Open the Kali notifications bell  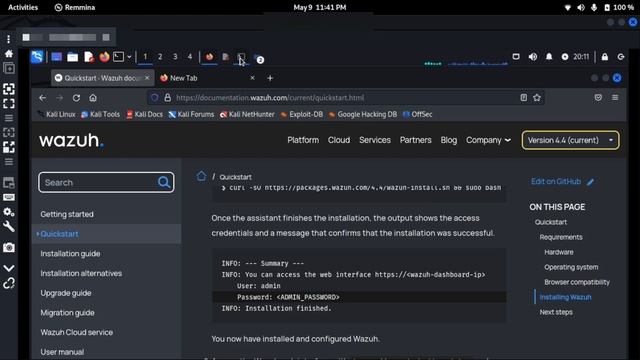click(549, 57)
